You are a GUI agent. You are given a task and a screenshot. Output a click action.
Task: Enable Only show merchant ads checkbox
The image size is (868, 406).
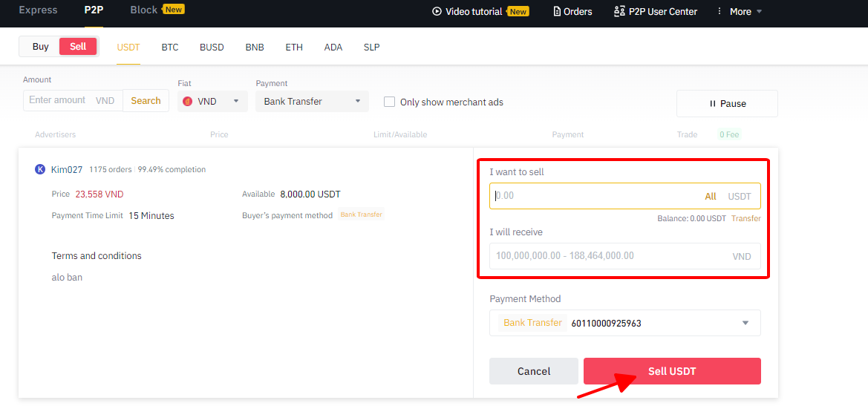pos(389,102)
